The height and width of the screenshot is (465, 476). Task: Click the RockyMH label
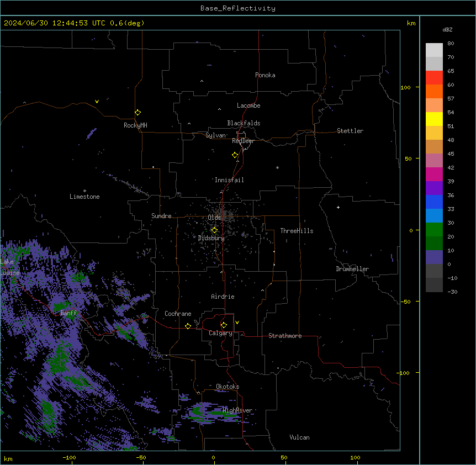[x=135, y=125]
